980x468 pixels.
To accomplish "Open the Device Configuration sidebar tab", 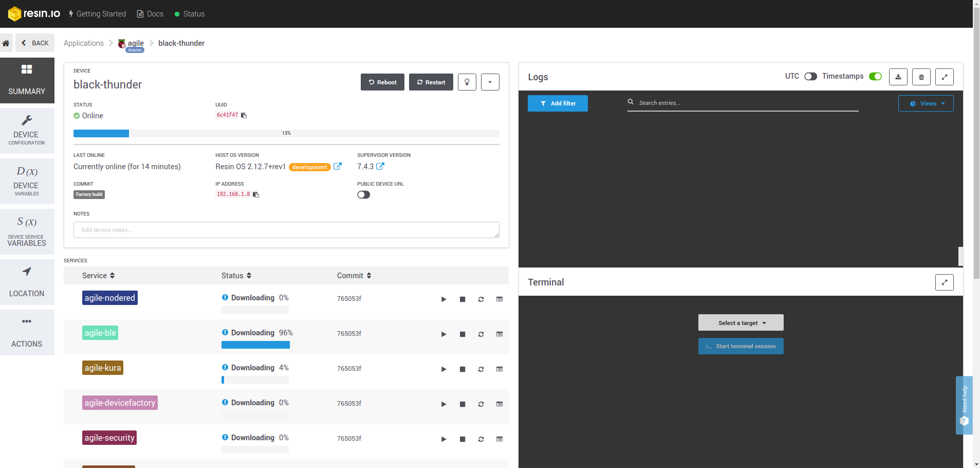I will (x=27, y=131).
